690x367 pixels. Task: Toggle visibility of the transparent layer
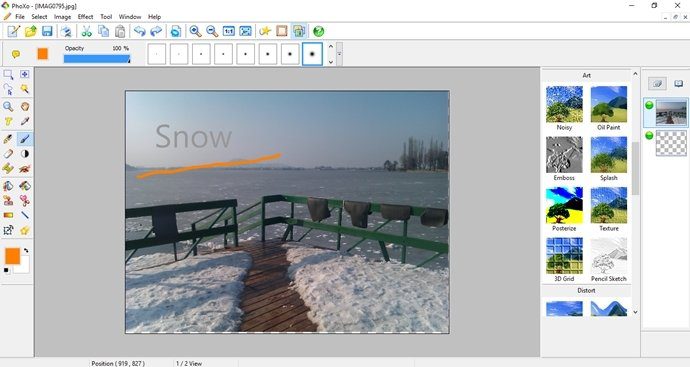coord(649,136)
